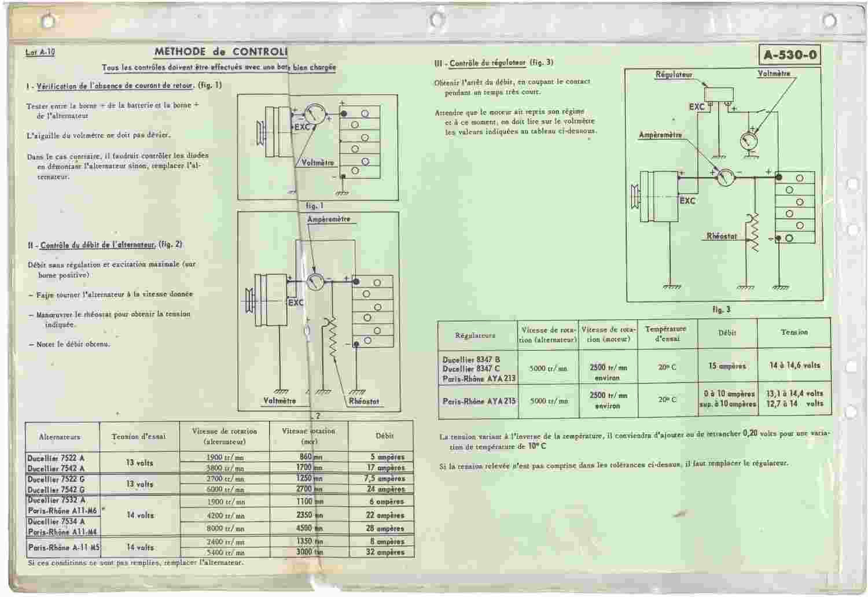Select the 'Ducellier 7522 A' cell
The image size is (868, 597).
[56, 458]
